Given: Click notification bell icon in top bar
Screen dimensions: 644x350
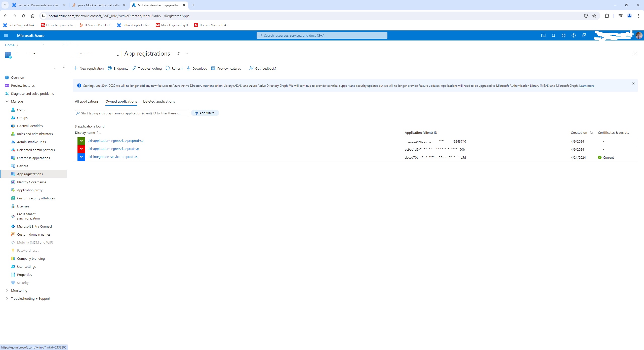Looking at the screenshot, I should (x=553, y=35).
